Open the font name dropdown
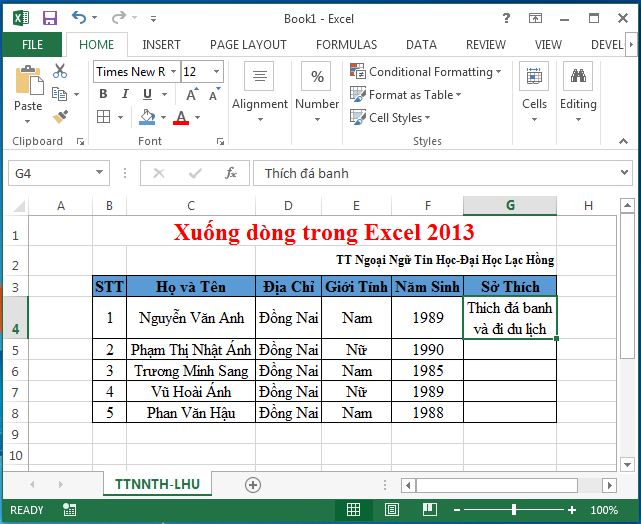The width and height of the screenshot is (641, 524). 173,72
